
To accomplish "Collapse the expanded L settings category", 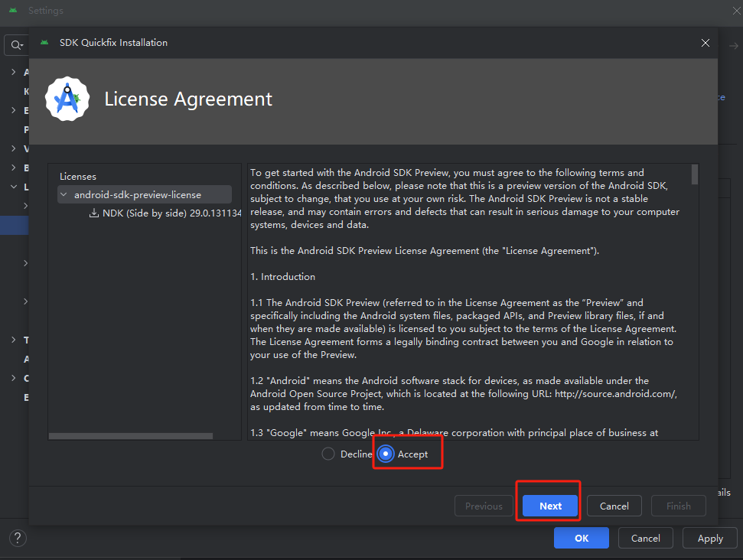I will [13, 187].
